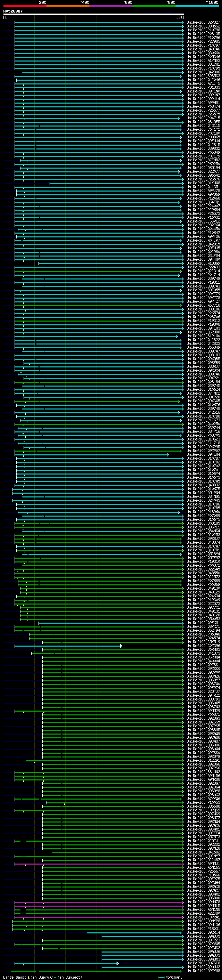Select hit label UniRef100_Q9SPL1
This screenshot has width=222, height=980.
point(203,527)
